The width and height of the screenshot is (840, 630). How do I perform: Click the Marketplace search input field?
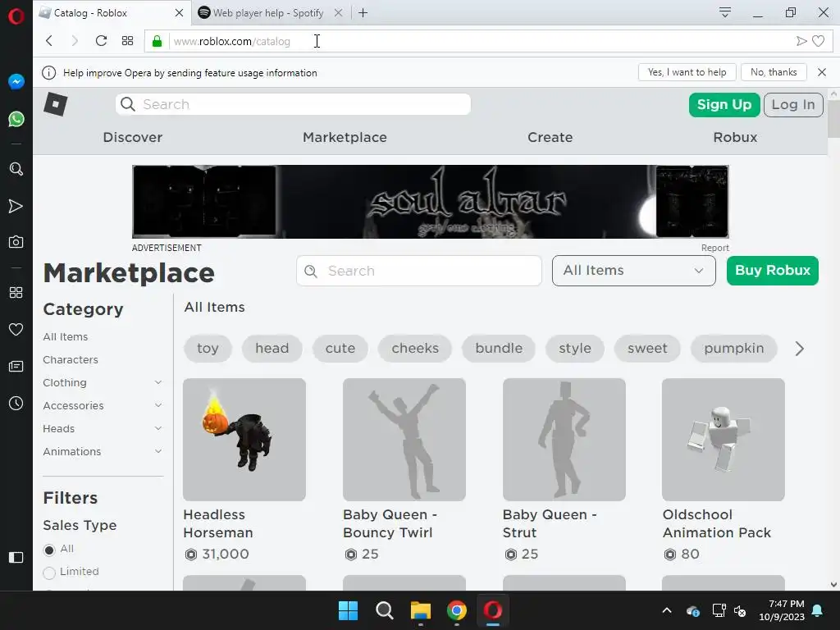(419, 271)
